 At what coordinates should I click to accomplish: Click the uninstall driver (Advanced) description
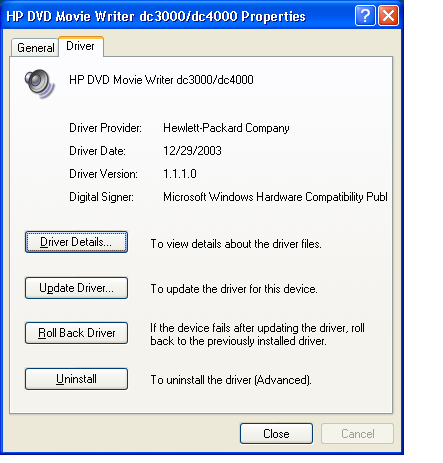point(231,380)
